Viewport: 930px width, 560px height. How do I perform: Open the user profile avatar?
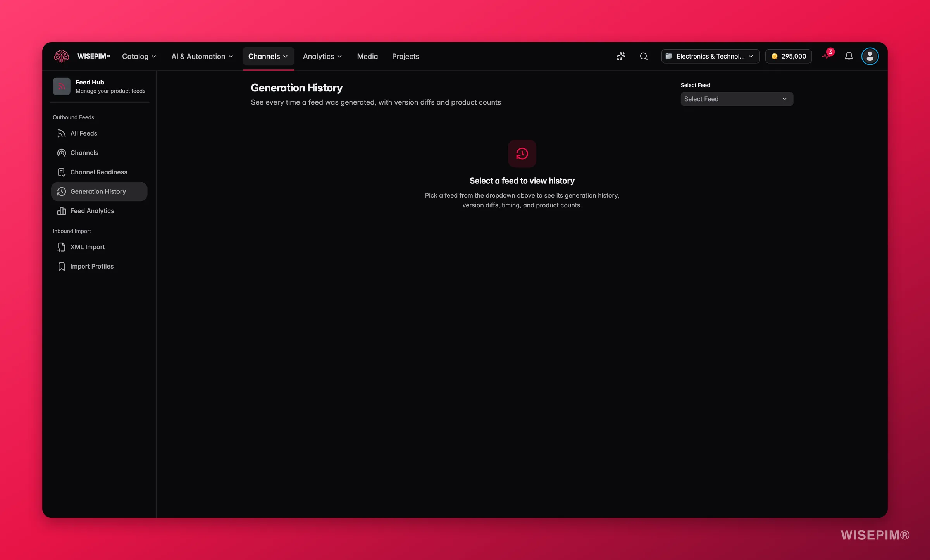(870, 56)
